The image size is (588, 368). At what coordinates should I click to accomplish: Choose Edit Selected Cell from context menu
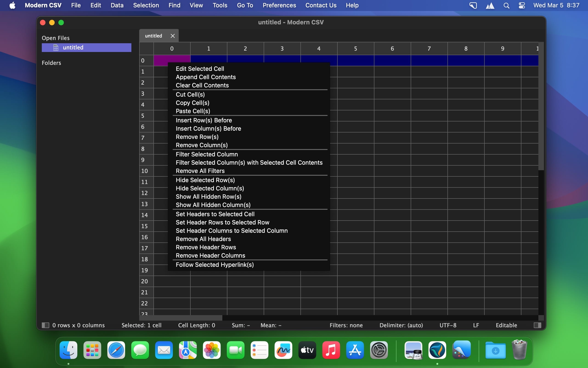pyautogui.click(x=200, y=69)
